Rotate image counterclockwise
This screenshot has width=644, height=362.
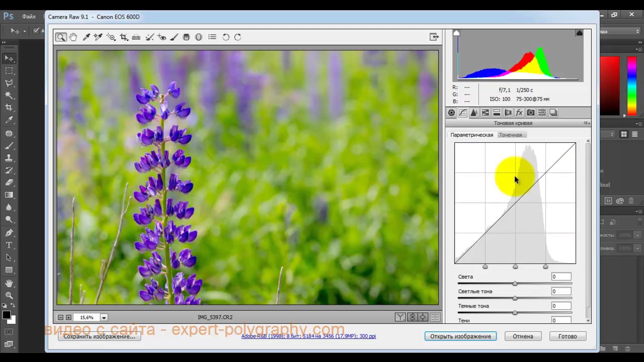[x=226, y=37]
